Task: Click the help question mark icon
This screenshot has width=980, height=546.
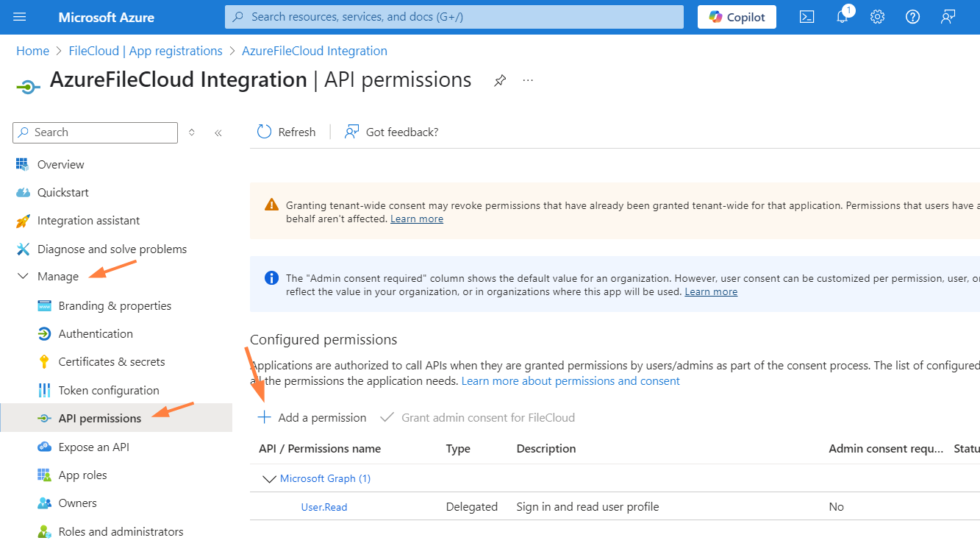Action: pyautogui.click(x=912, y=17)
